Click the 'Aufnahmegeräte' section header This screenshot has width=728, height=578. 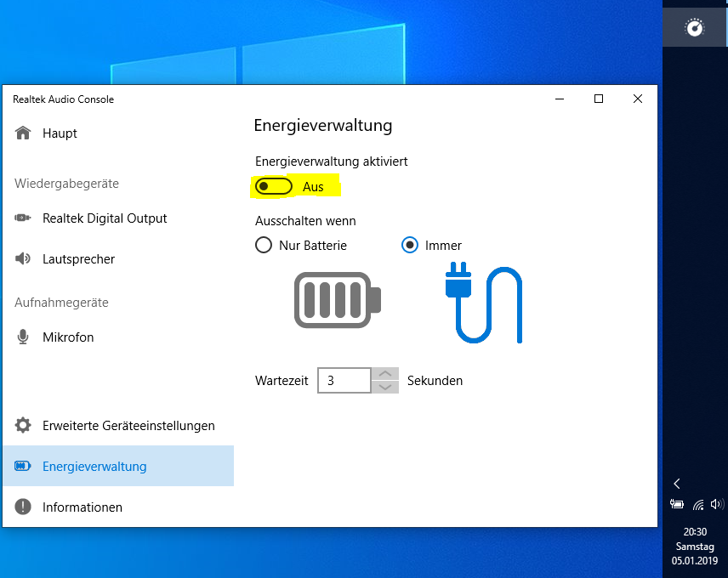(x=61, y=303)
